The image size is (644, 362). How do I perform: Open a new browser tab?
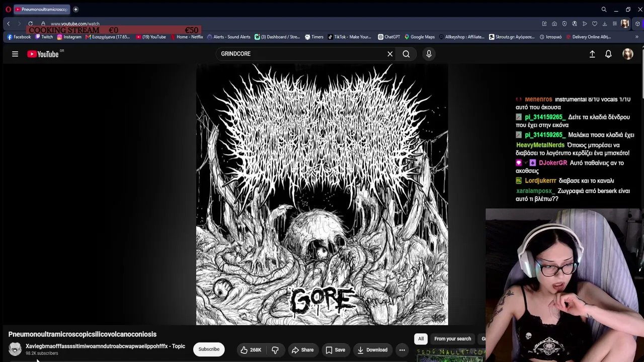pyautogui.click(x=75, y=9)
